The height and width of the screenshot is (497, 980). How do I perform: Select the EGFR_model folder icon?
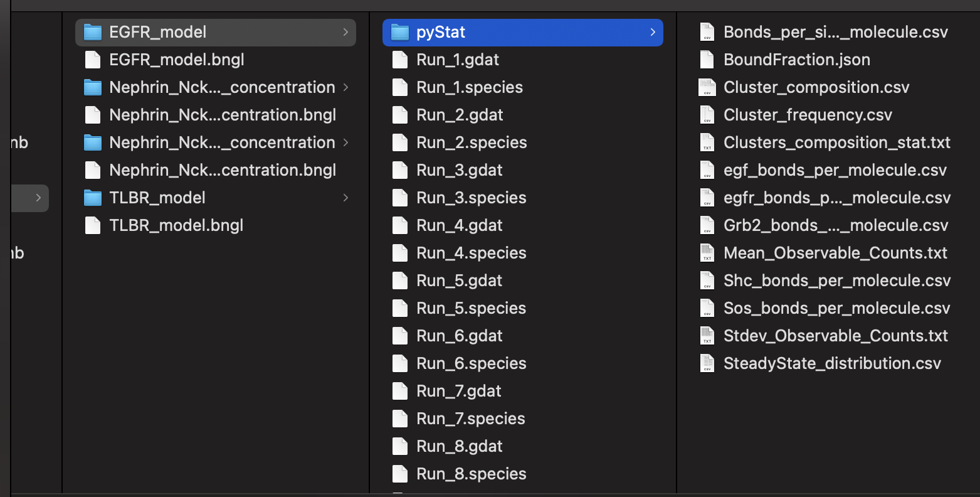93,32
